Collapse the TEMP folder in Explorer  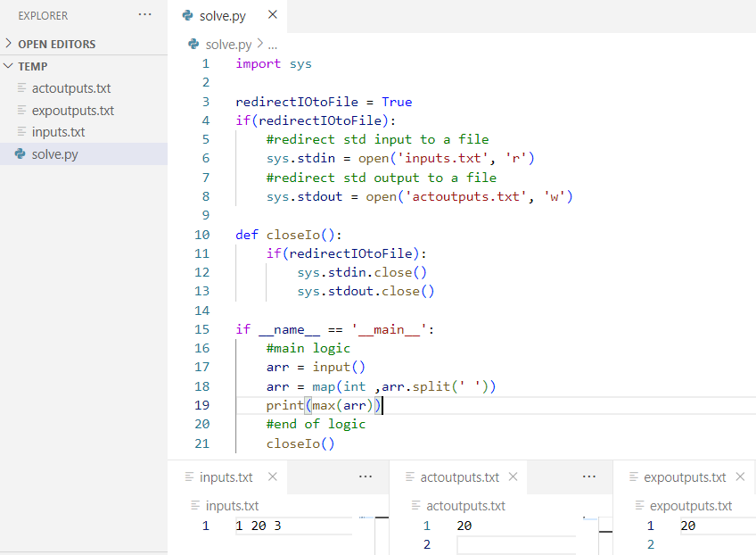click(x=7, y=66)
